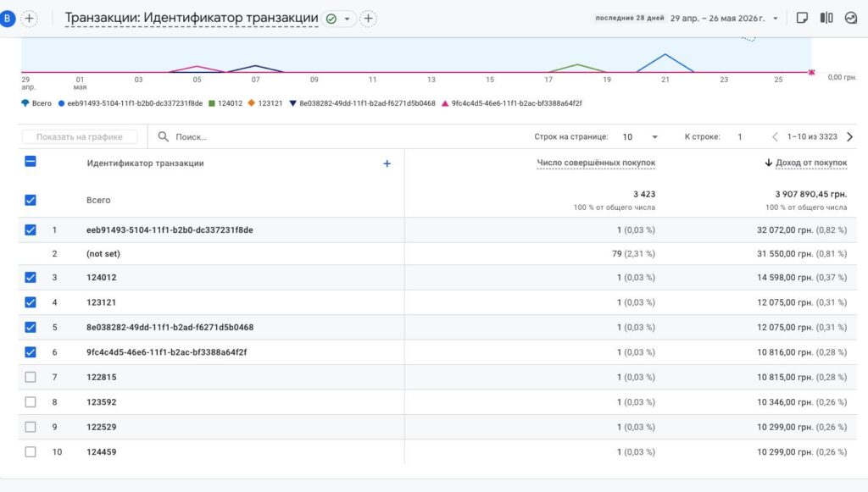The image size is (868, 492).
Task: Open rows per page dropdown showing 10
Action: click(640, 136)
